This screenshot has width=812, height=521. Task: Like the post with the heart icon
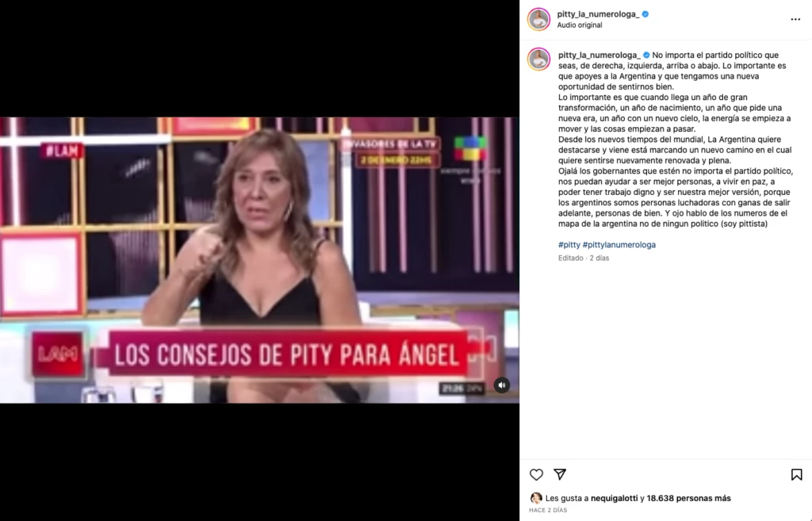[537, 474]
